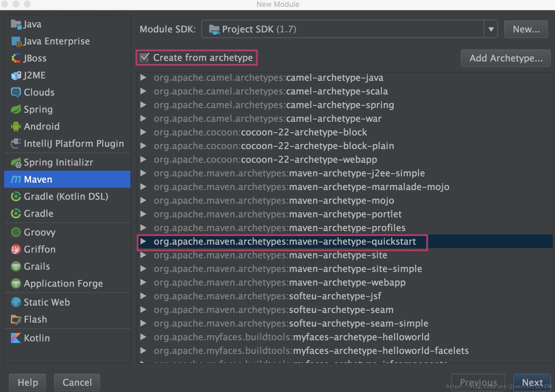Image resolution: width=555 pixels, height=392 pixels.
Task: Select maven-archetype-profiles row
Action: pyautogui.click(x=345, y=228)
